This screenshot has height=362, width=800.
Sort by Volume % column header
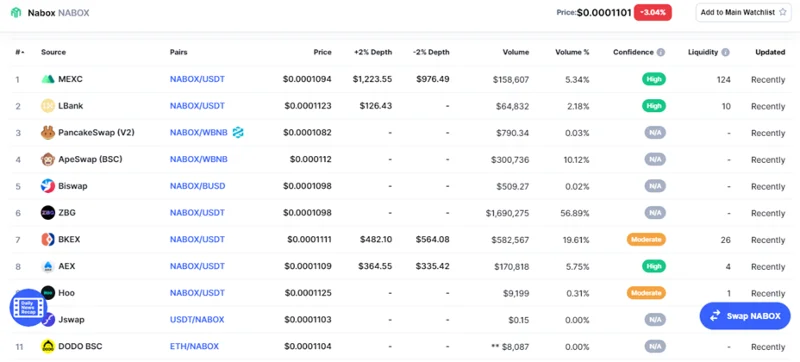click(x=572, y=52)
